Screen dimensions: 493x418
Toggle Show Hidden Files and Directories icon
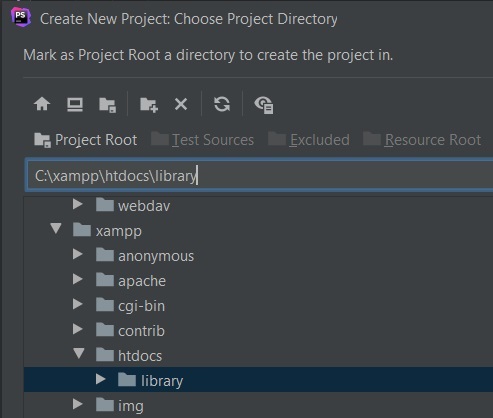pyautogui.click(x=264, y=105)
